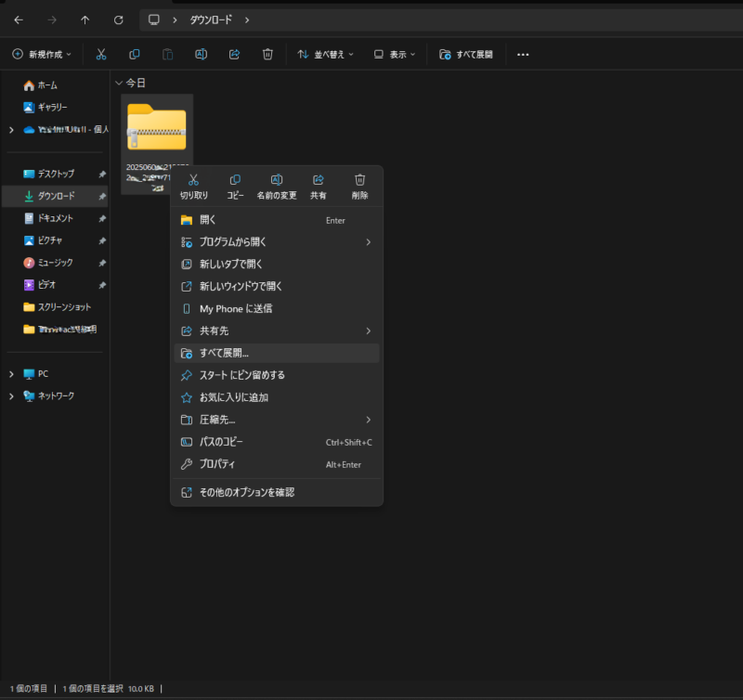
Task: Open 共有先 submenu
Action: [277, 331]
